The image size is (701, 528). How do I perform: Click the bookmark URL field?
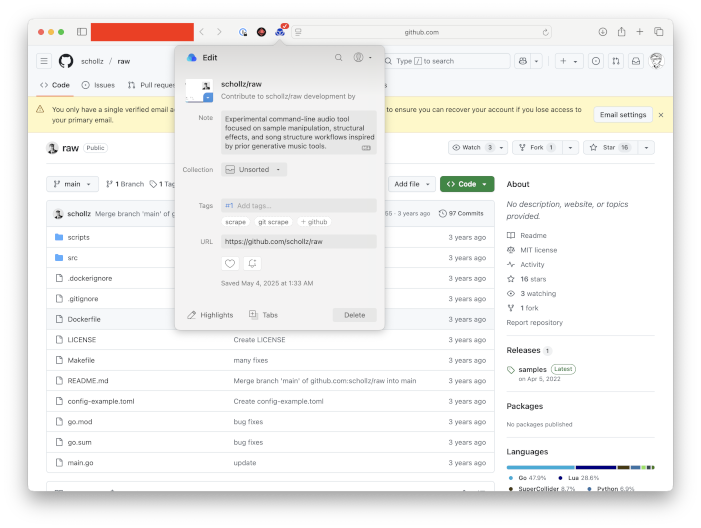click(x=299, y=241)
